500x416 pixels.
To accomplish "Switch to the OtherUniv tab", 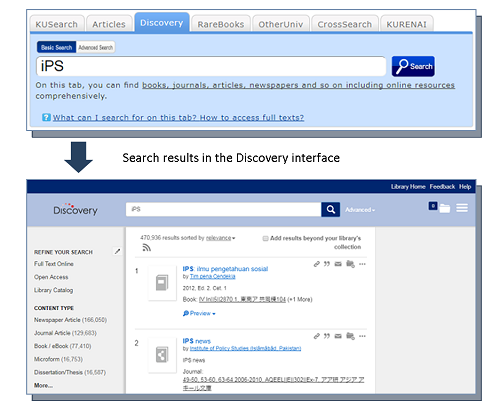I will click(281, 24).
